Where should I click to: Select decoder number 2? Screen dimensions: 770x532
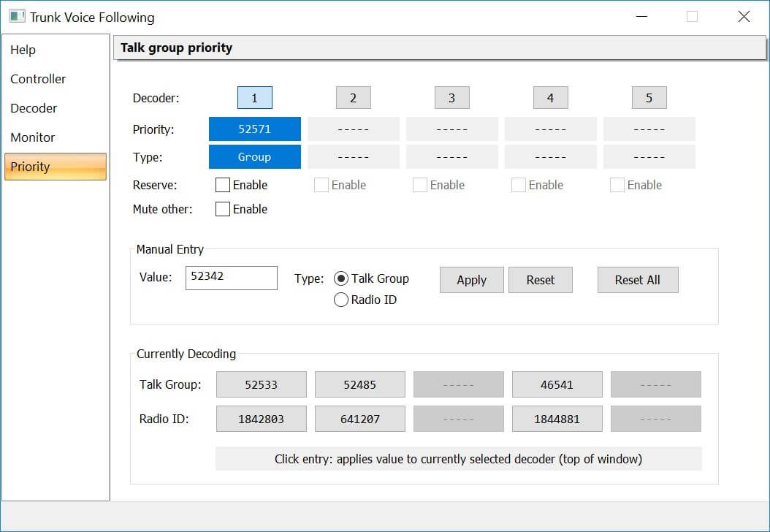point(353,98)
